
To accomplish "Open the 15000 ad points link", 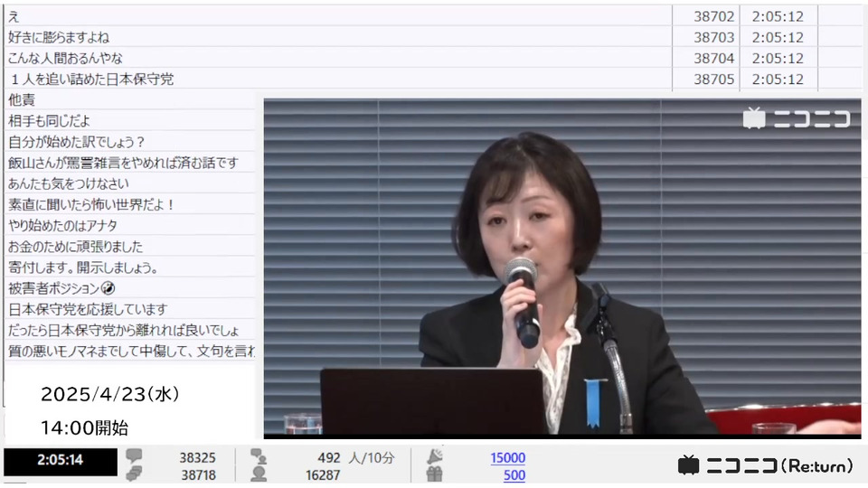I will coord(507,457).
